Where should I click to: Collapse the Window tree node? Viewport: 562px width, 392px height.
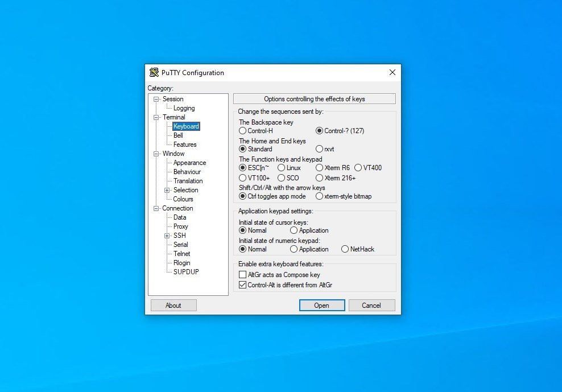[x=156, y=154]
